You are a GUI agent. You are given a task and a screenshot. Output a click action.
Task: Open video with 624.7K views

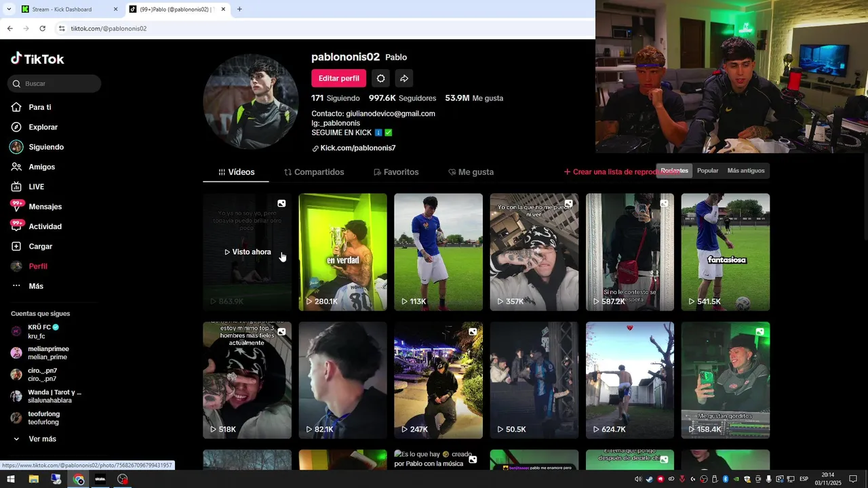(x=630, y=380)
